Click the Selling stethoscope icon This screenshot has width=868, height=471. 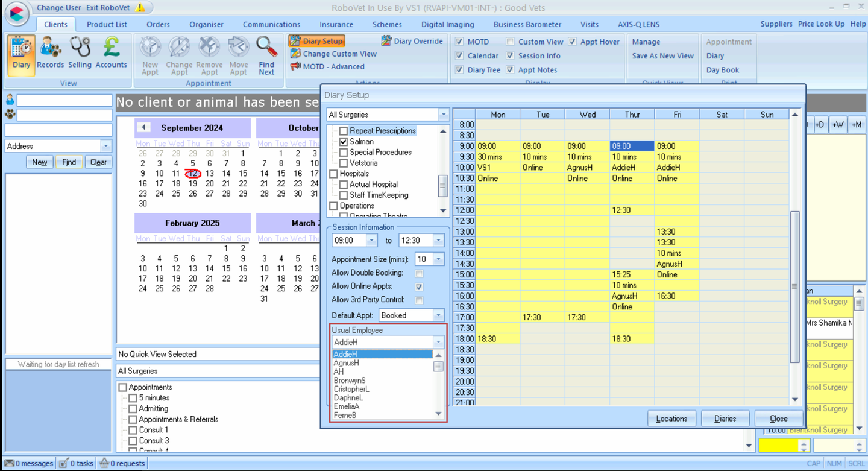pos(80,54)
